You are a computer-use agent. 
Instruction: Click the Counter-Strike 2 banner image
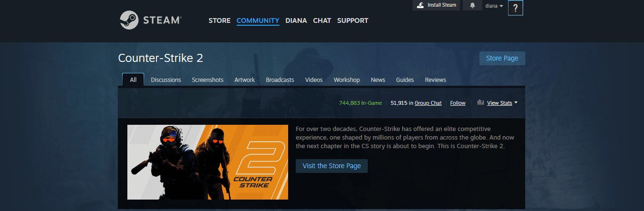coord(208,162)
